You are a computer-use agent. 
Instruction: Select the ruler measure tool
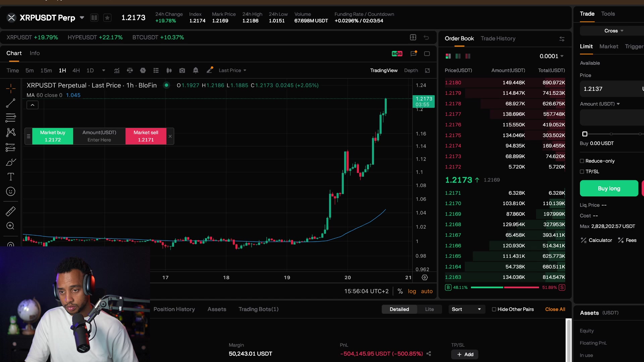[11, 211]
